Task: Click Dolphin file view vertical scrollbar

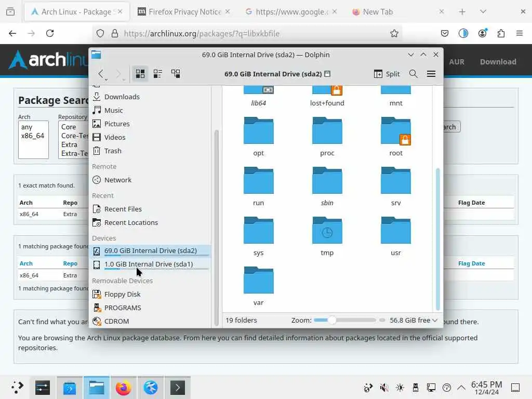Action: [x=437, y=239]
